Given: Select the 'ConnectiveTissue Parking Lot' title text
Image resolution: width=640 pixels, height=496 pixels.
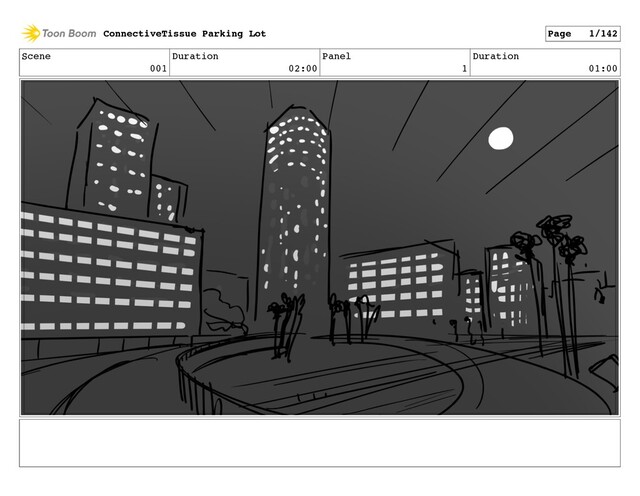Looking at the screenshot, I should 184,34.
